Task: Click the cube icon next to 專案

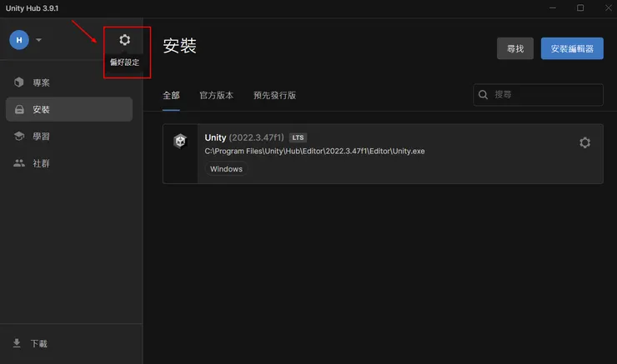Action: [x=19, y=82]
